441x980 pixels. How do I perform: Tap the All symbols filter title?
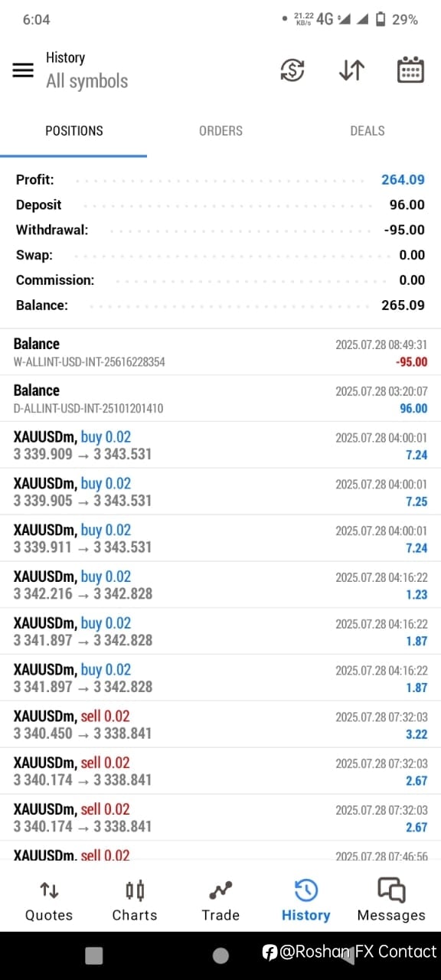click(x=87, y=81)
